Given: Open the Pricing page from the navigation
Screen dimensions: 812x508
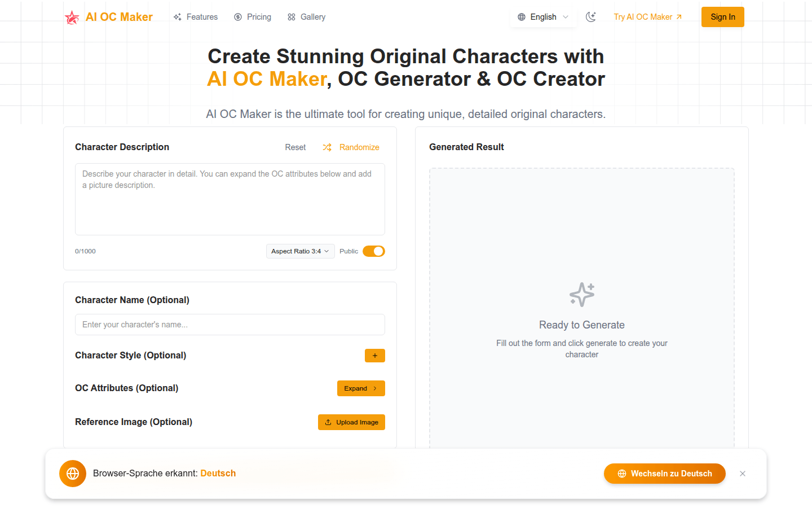Looking at the screenshot, I should [258, 17].
